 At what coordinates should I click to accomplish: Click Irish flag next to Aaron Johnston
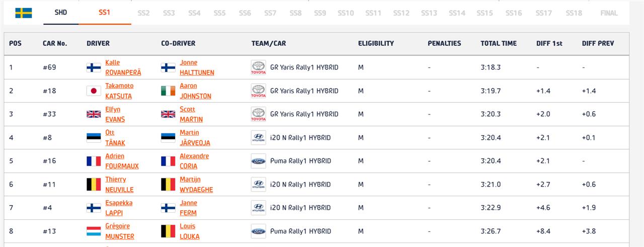click(x=168, y=91)
